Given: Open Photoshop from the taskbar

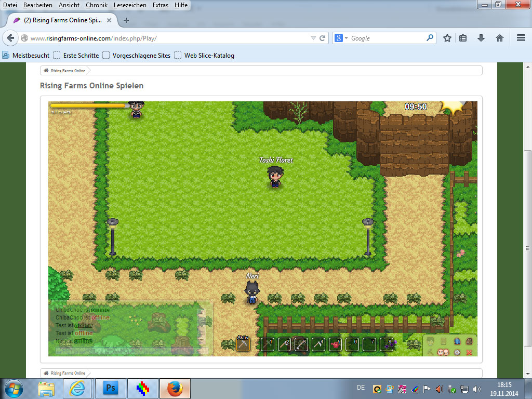Looking at the screenshot, I should click(x=110, y=388).
